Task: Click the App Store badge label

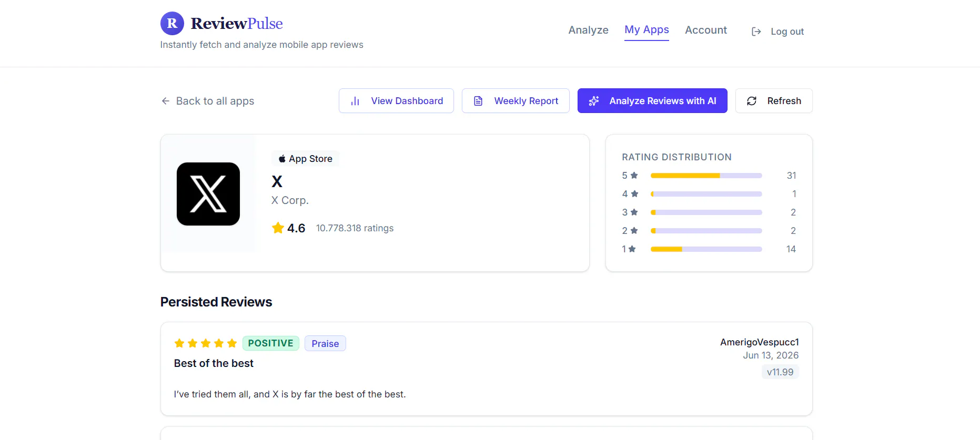Action: pyautogui.click(x=305, y=159)
